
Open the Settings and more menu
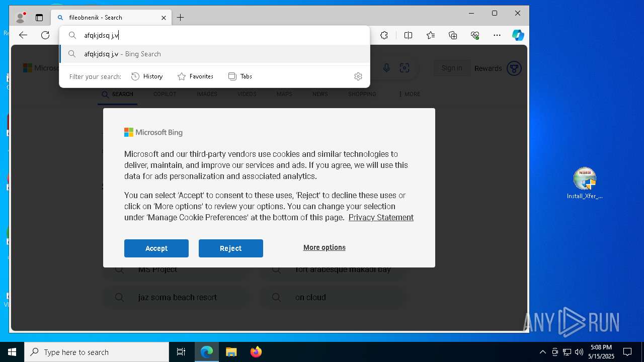click(497, 35)
